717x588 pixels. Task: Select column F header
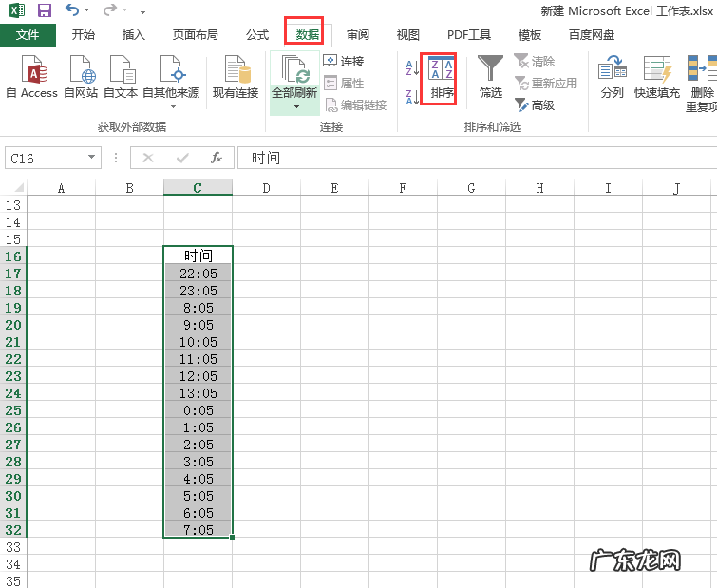(403, 187)
